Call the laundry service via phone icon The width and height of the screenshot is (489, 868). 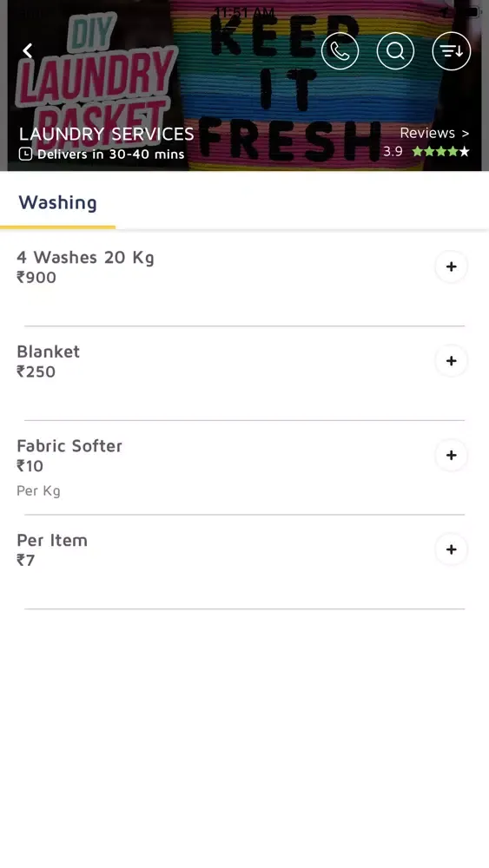tap(340, 51)
